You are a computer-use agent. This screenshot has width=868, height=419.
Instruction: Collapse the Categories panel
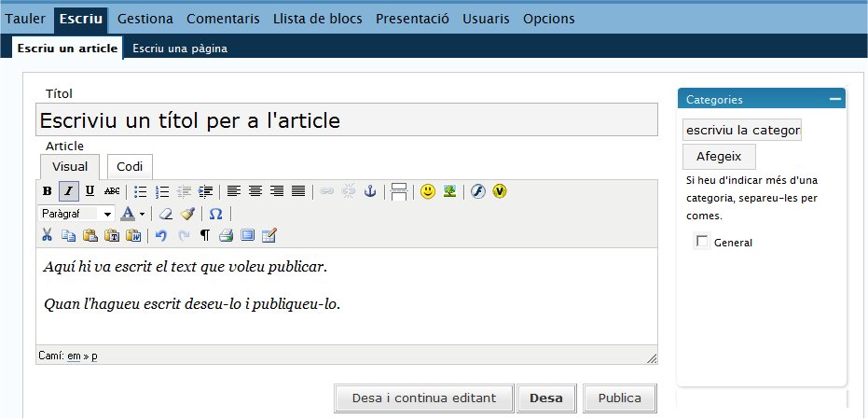coord(834,99)
